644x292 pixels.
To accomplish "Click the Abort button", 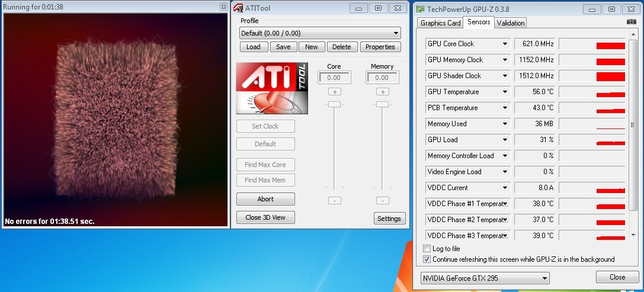I will 265,199.
